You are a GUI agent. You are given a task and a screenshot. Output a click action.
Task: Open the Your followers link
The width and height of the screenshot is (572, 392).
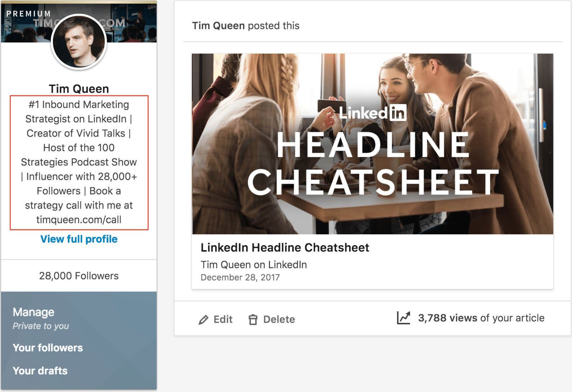click(48, 348)
